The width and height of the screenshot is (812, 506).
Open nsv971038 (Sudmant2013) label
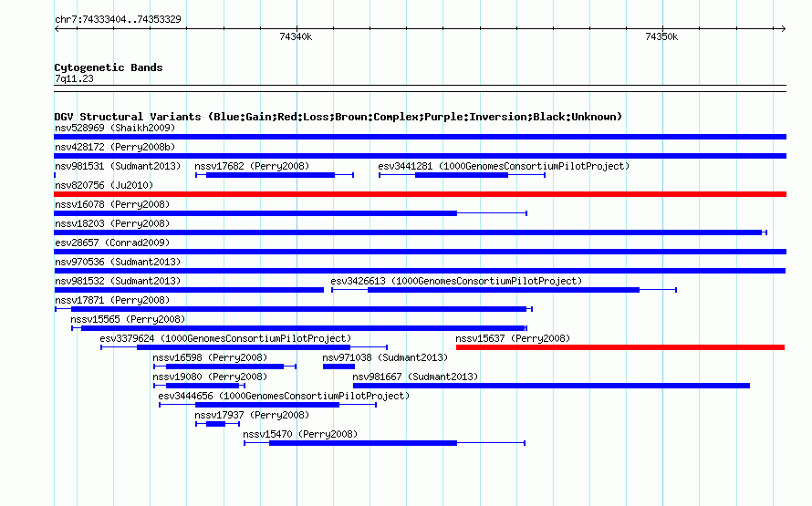pyautogui.click(x=385, y=357)
